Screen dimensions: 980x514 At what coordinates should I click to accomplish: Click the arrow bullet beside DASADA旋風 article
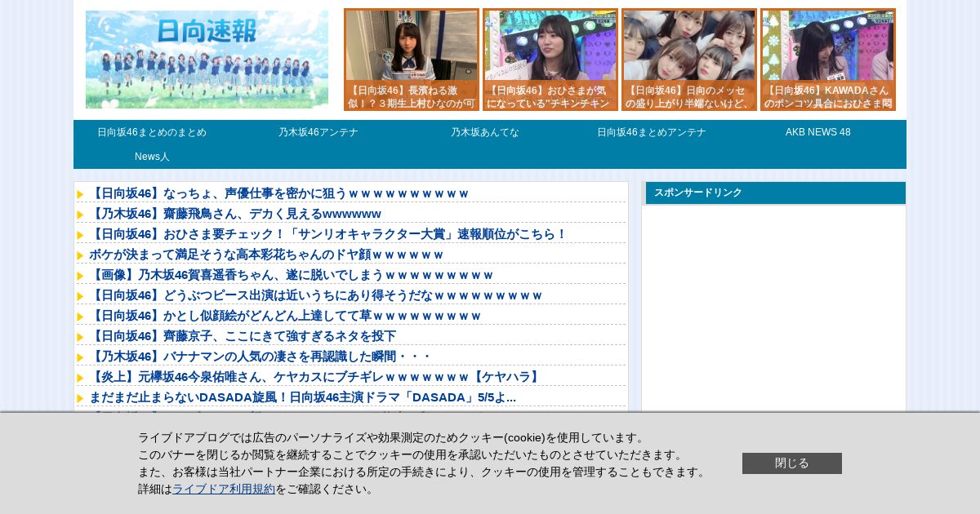pyautogui.click(x=81, y=398)
